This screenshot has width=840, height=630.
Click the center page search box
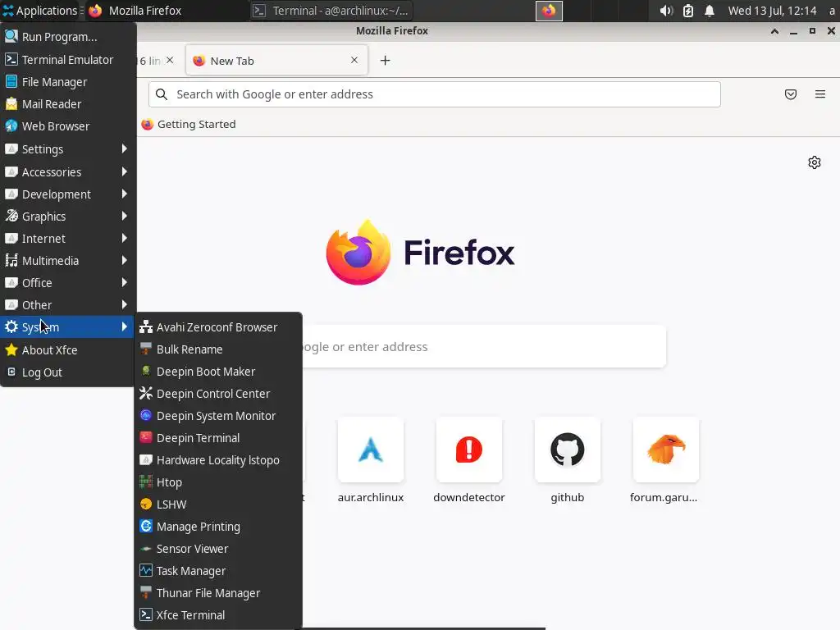[x=484, y=347]
